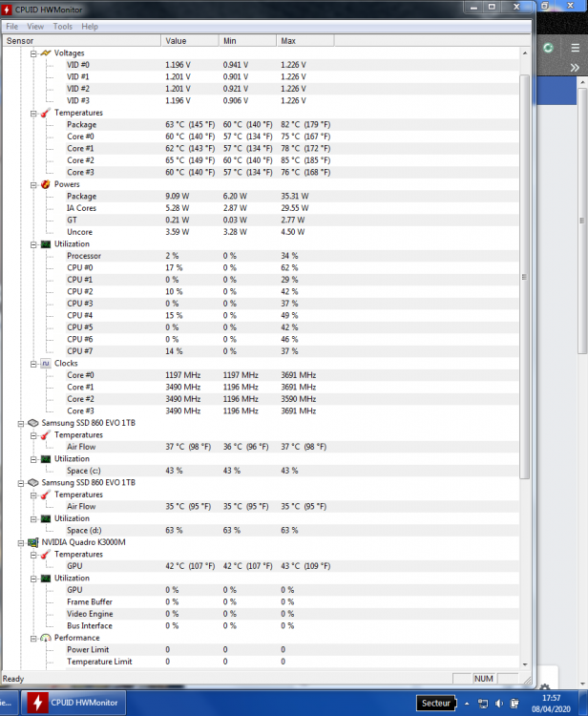588x716 pixels.
Task: Select the Space (c:) row
Action: pyautogui.click(x=292, y=471)
